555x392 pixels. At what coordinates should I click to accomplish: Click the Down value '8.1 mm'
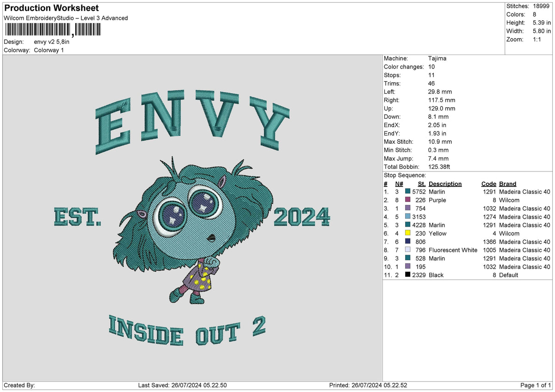point(438,117)
